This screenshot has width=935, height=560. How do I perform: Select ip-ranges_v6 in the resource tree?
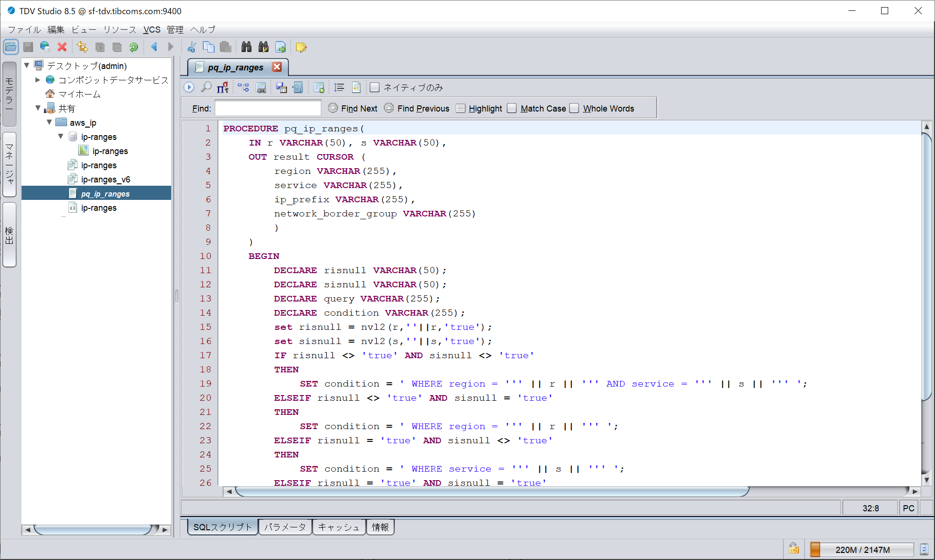(x=105, y=179)
